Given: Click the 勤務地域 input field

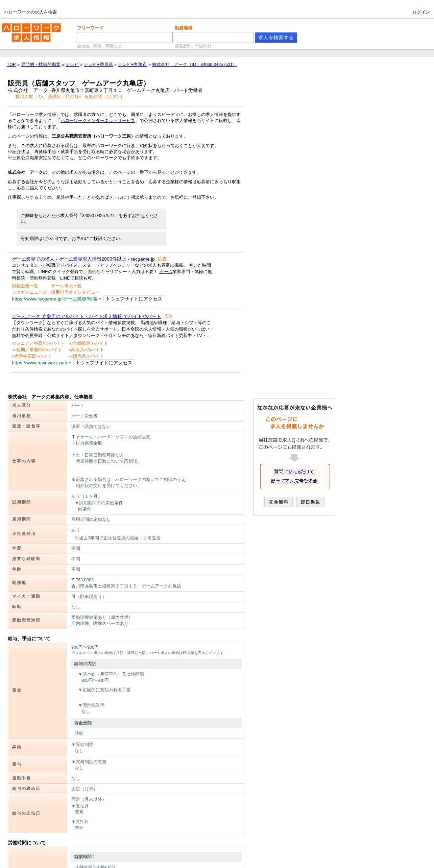Looking at the screenshot, I should (214, 37).
